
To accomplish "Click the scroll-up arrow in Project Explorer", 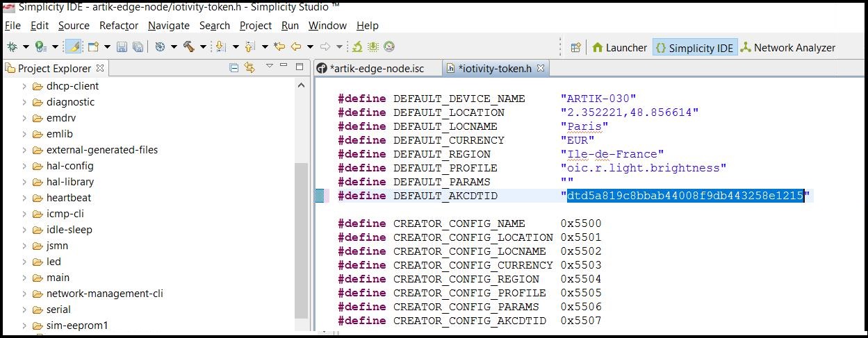I will (x=301, y=85).
